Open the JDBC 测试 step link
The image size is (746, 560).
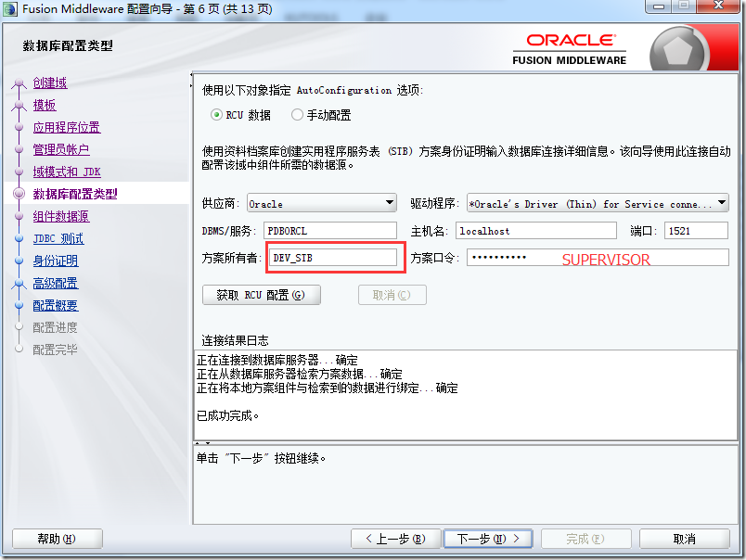coord(58,238)
